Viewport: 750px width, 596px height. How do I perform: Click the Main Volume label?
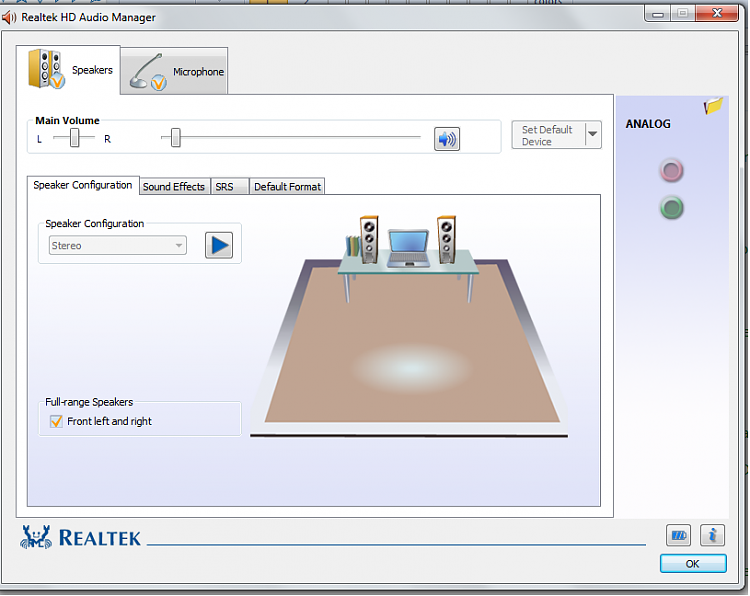click(67, 121)
